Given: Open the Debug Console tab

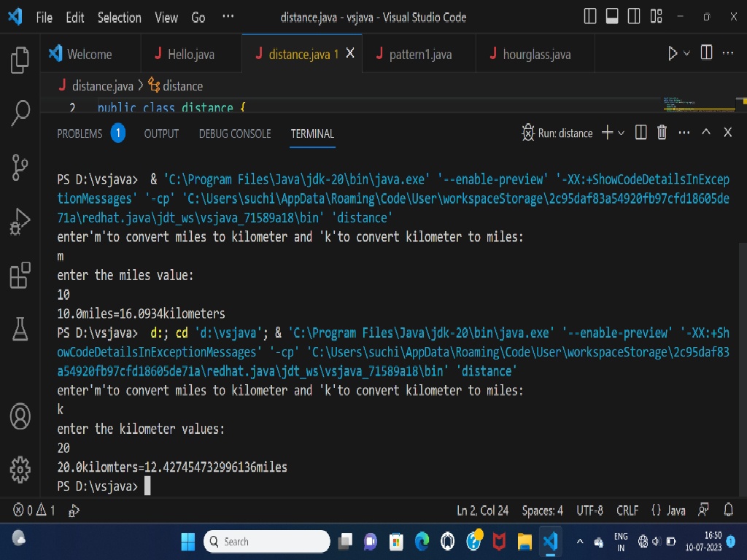Looking at the screenshot, I should tap(235, 134).
